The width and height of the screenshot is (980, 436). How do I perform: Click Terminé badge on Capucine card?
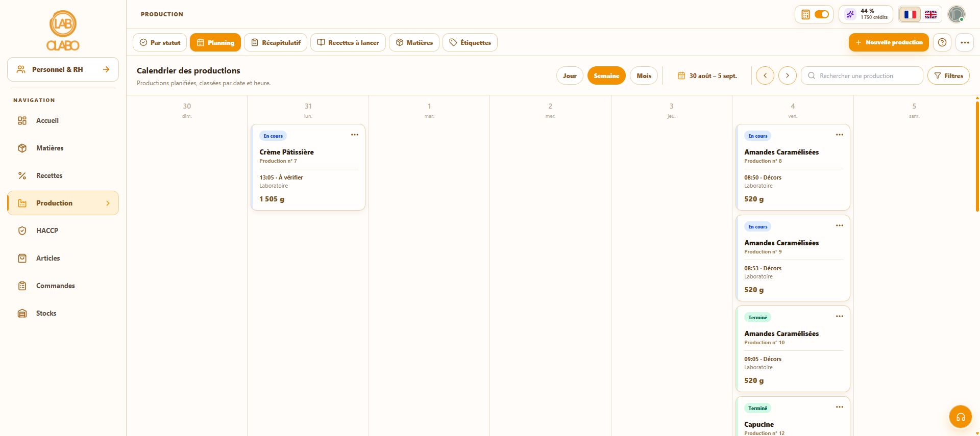pyautogui.click(x=757, y=408)
